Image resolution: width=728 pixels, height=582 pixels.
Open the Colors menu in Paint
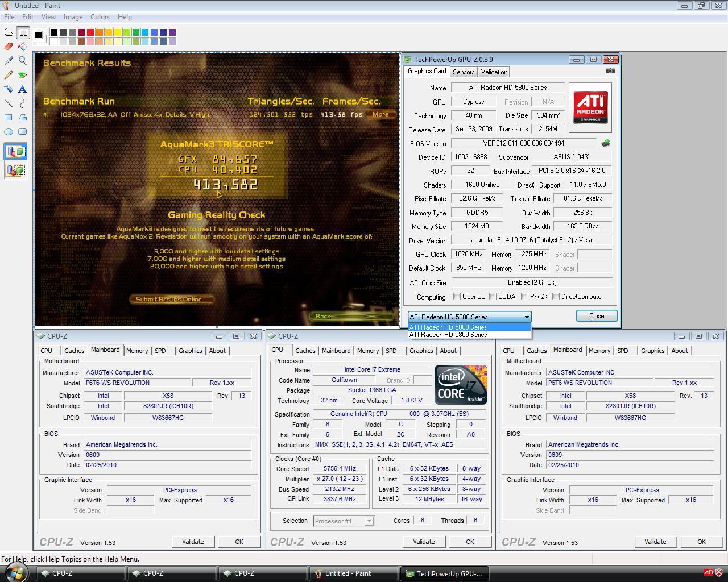click(x=100, y=17)
